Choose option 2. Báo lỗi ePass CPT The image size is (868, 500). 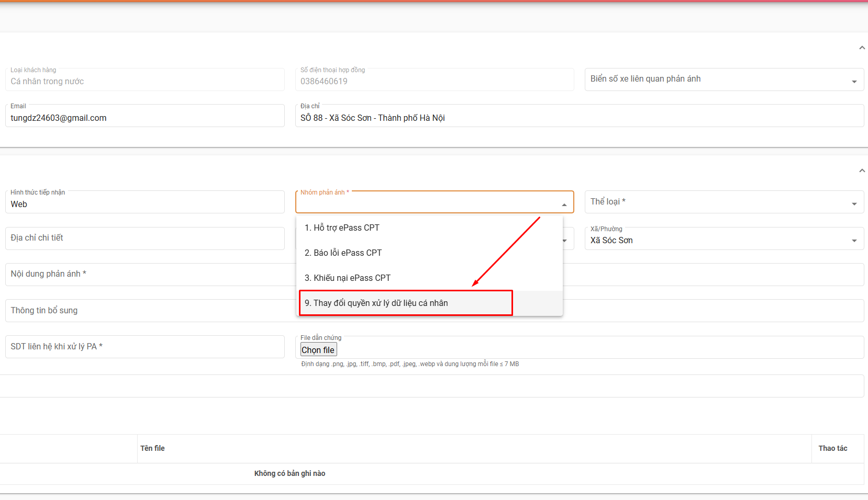click(343, 253)
